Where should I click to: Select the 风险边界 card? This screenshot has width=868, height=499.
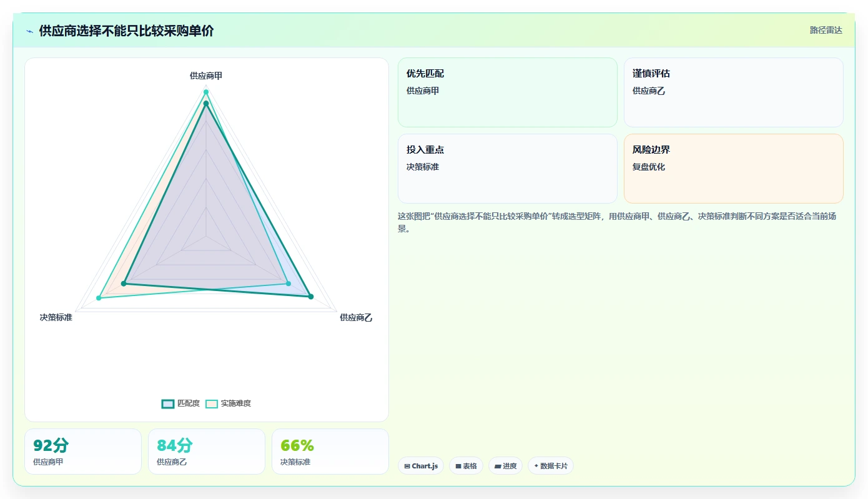tap(734, 169)
